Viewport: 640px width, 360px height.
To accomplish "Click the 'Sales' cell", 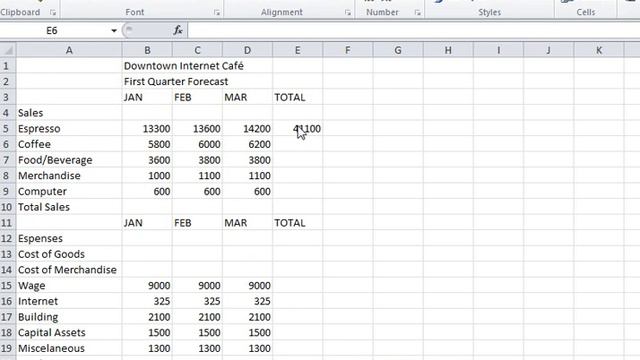I will click(69, 113).
